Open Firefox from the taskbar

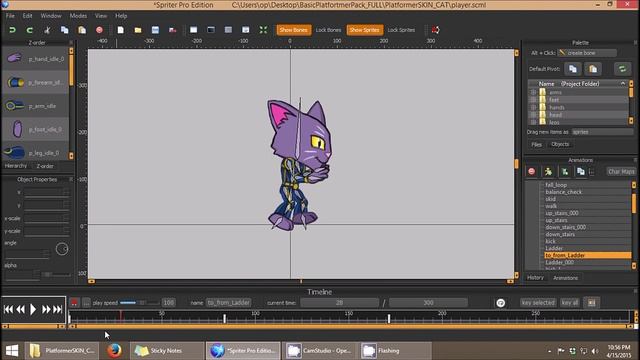114,350
